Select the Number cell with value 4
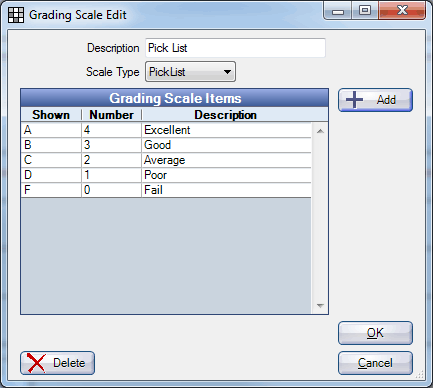This screenshot has width=433, height=388. (111, 130)
